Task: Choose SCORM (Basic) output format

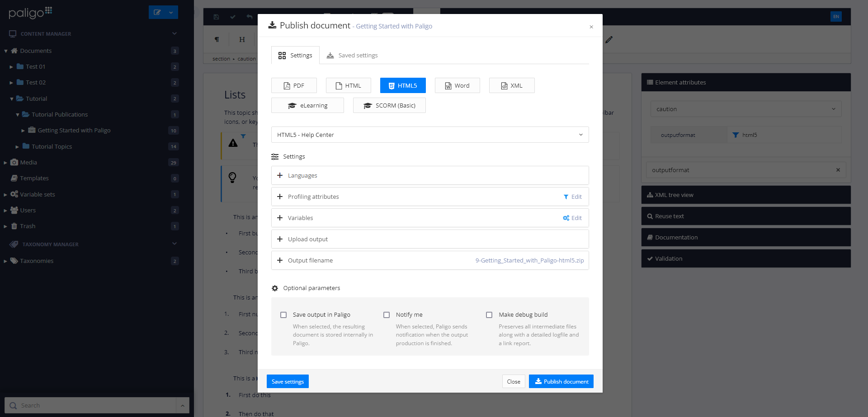Action: pos(389,105)
